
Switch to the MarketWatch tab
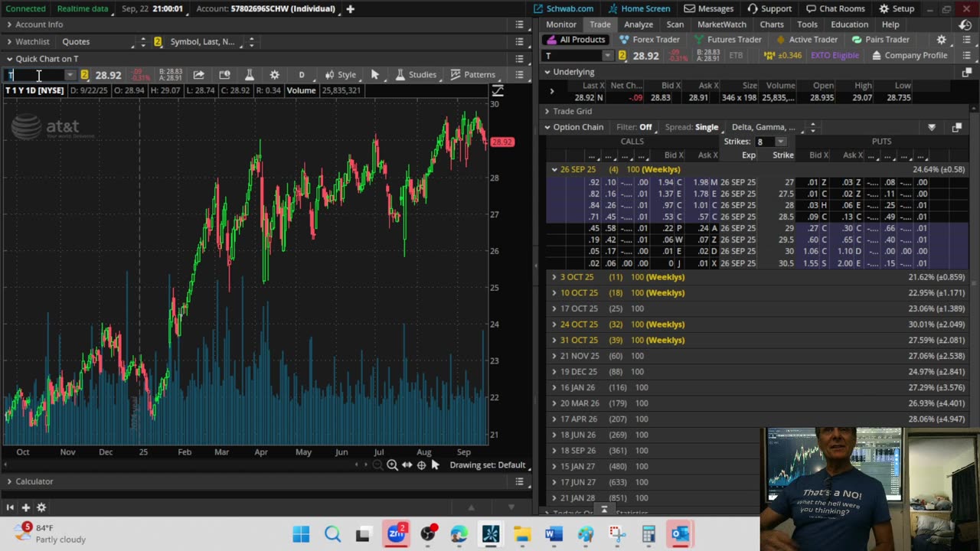click(722, 24)
